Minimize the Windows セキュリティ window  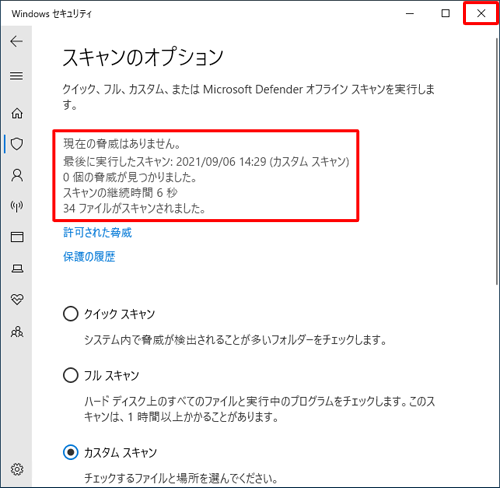click(x=410, y=13)
